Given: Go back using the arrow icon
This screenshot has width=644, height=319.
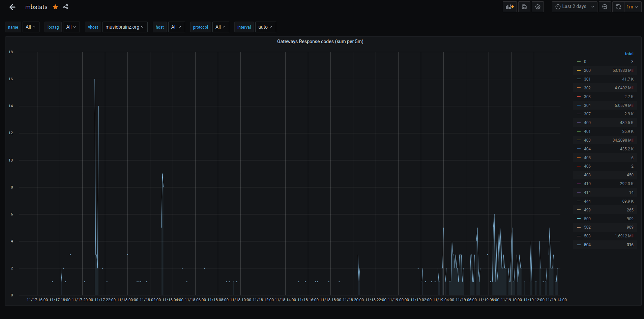Looking at the screenshot, I should coord(12,7).
